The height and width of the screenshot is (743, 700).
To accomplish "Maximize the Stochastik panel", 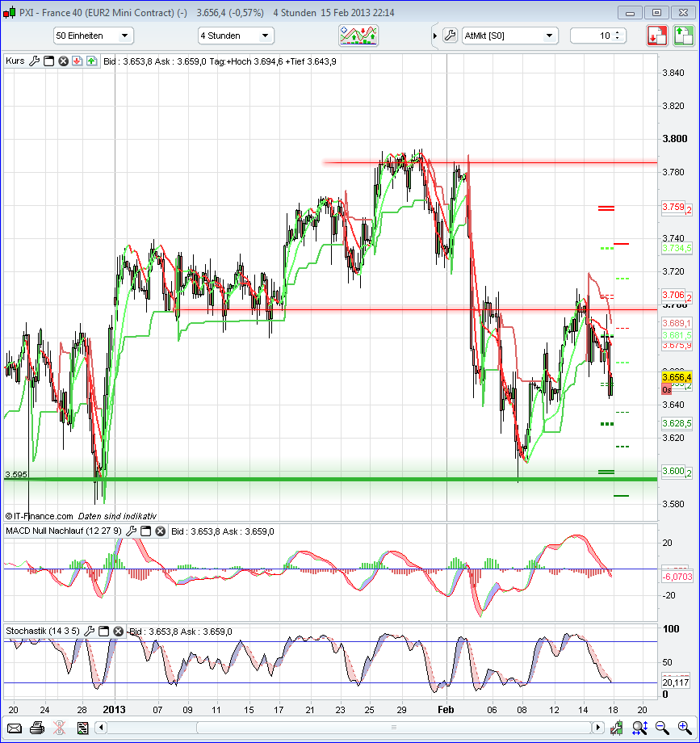I will point(103,632).
